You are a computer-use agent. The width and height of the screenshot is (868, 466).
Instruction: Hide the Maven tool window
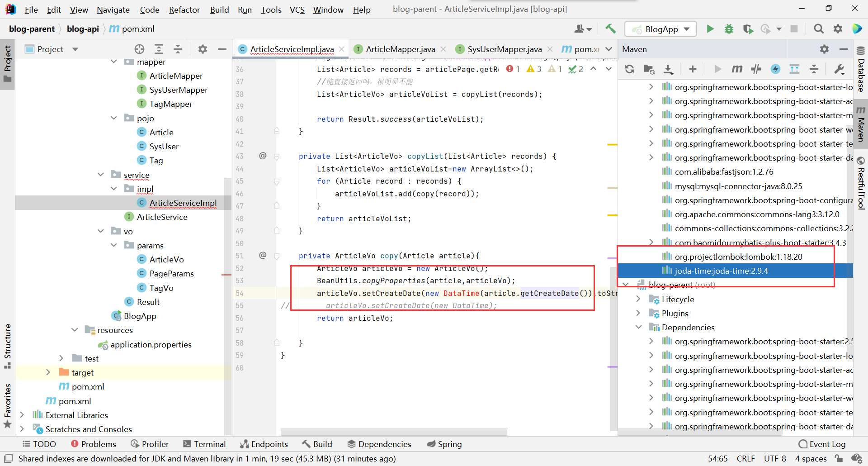pyautogui.click(x=844, y=49)
